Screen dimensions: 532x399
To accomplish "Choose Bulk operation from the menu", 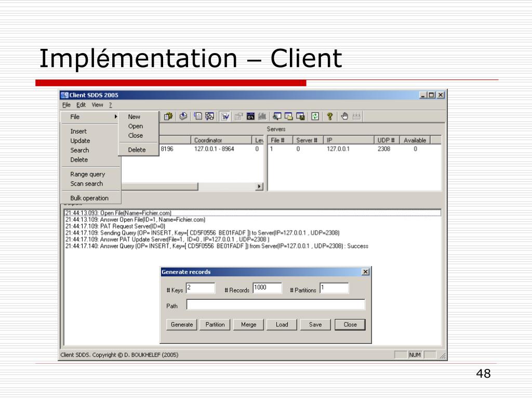I will point(89,198).
